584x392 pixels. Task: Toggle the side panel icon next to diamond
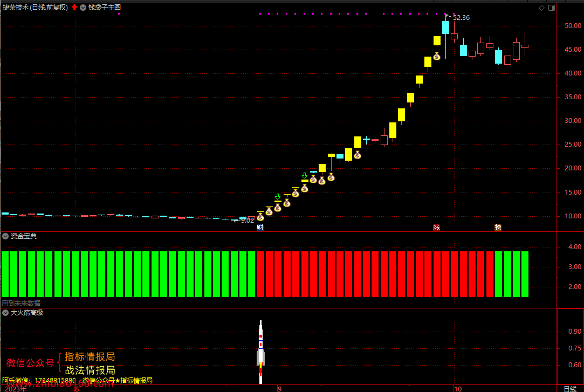[x=552, y=8]
